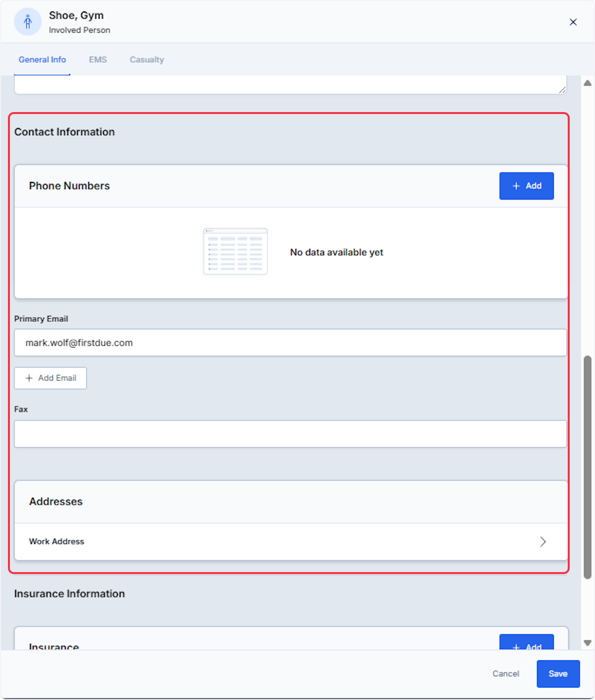Click the Addresses section title
This screenshot has height=700, width=595.
56,502
